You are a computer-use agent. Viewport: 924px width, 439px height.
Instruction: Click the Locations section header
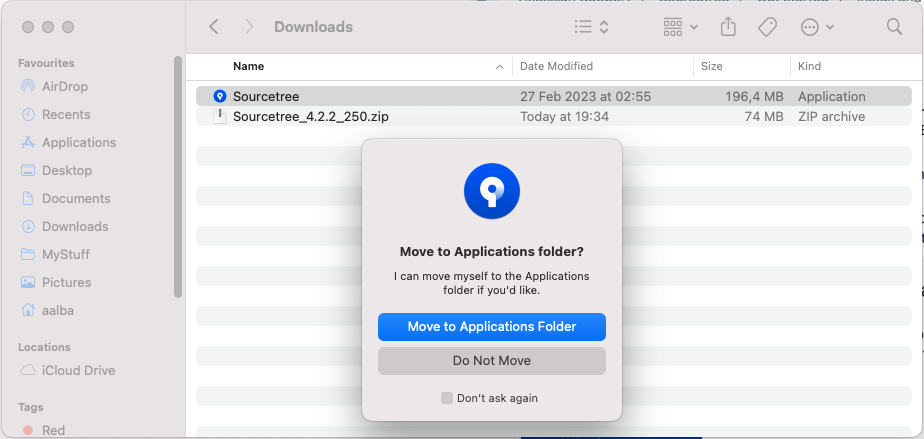pos(44,347)
